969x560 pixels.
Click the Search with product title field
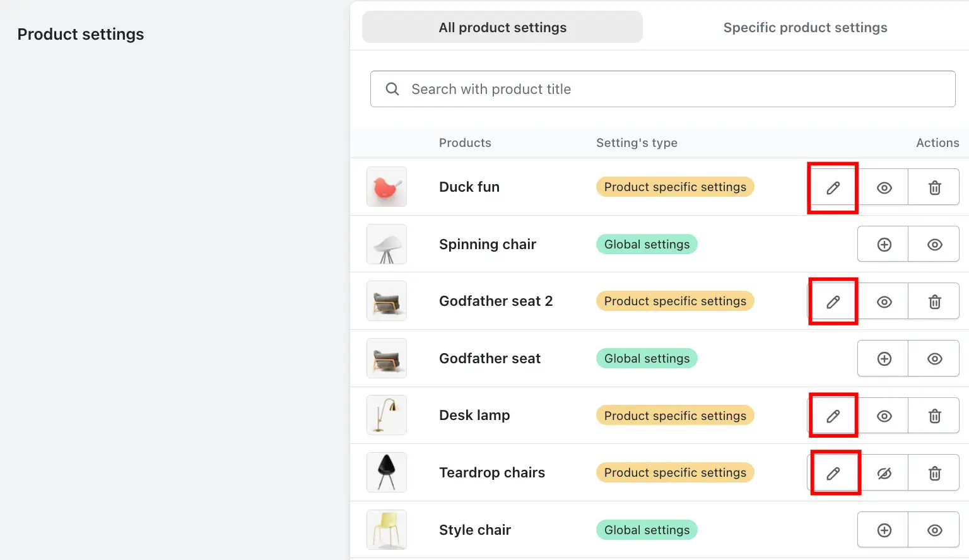662,89
